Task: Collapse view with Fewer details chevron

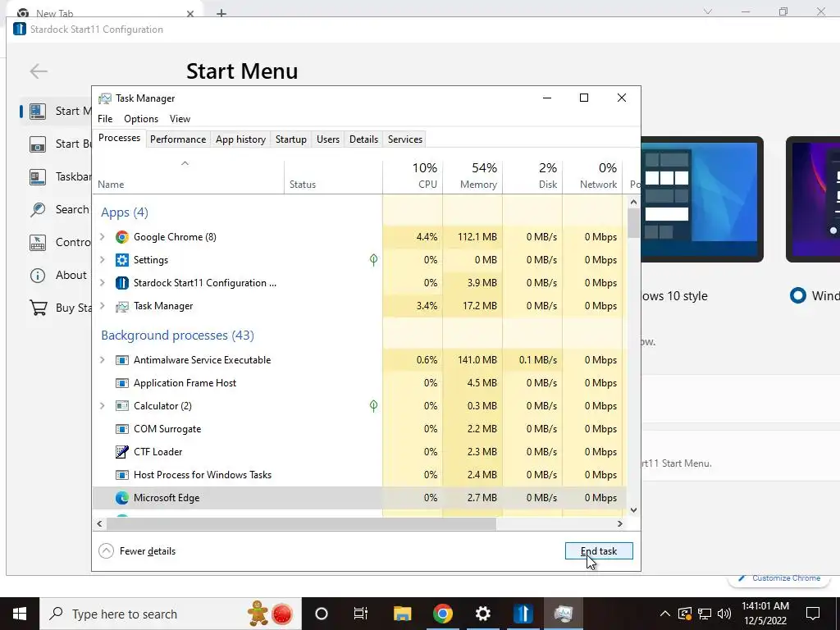Action: [106, 550]
